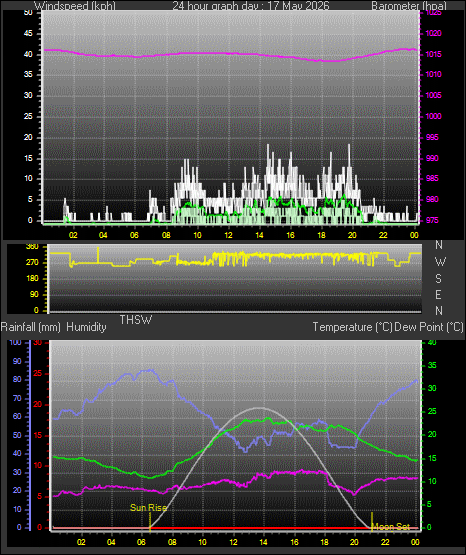Click the Sun Rise marker label
This screenshot has height=555, width=466.
pos(148,508)
